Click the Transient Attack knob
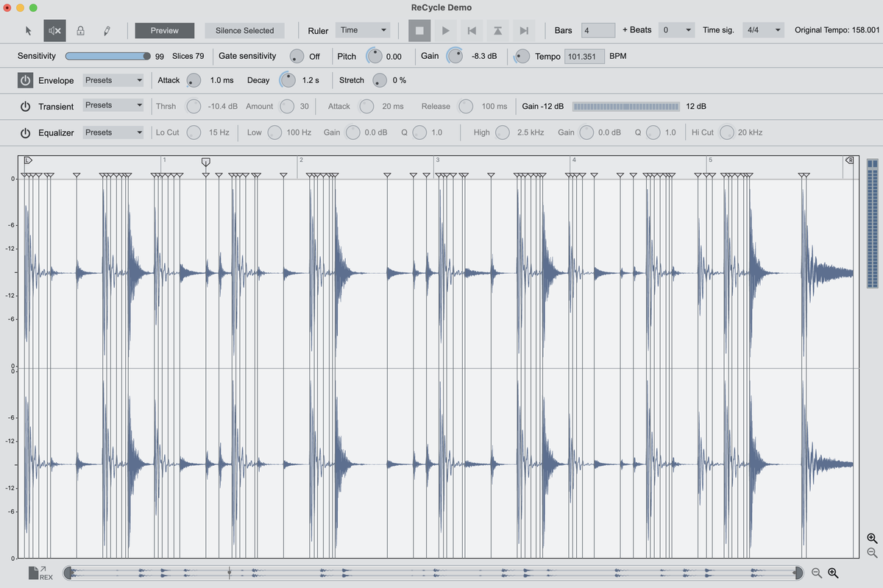 366,107
